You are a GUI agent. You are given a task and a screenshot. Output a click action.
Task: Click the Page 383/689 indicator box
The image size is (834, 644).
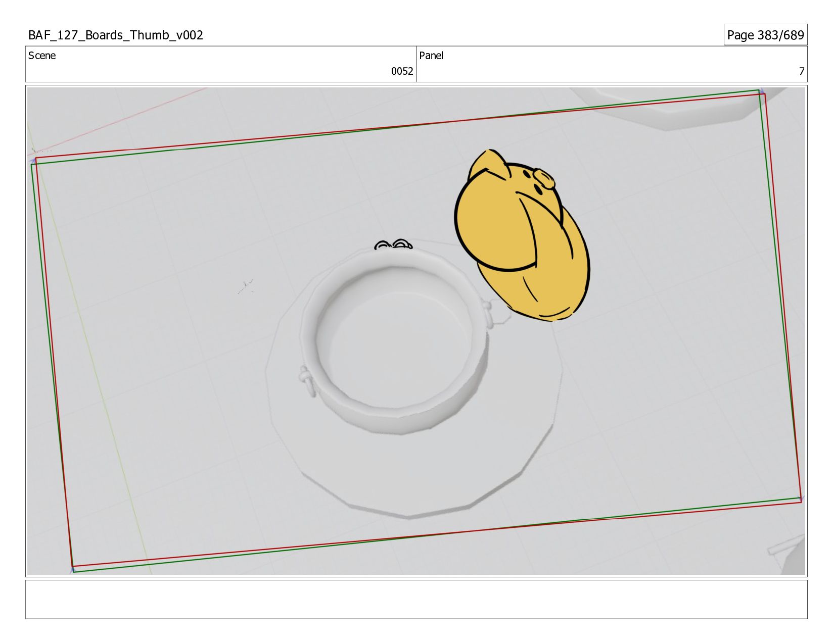765,35
